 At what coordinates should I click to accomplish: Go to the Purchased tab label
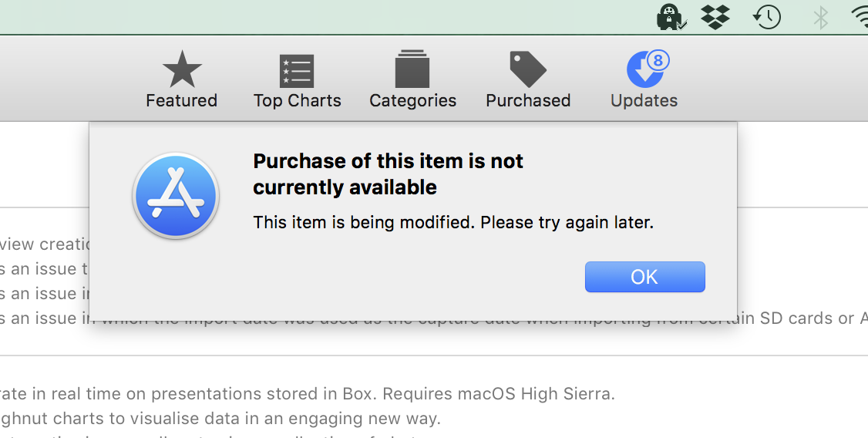(528, 100)
